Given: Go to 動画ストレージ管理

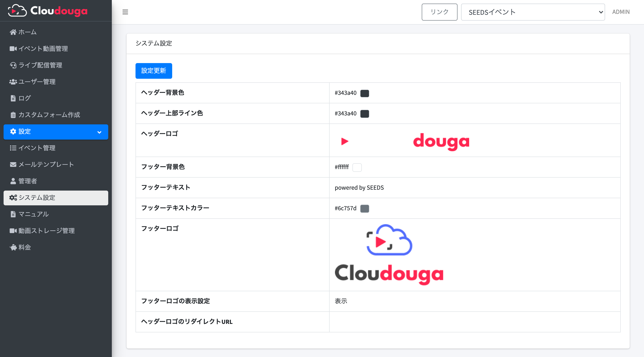Looking at the screenshot, I should (x=56, y=230).
